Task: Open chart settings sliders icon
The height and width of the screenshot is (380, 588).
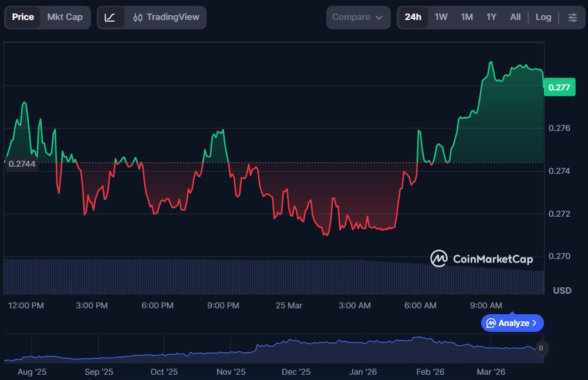Action: click(572, 17)
